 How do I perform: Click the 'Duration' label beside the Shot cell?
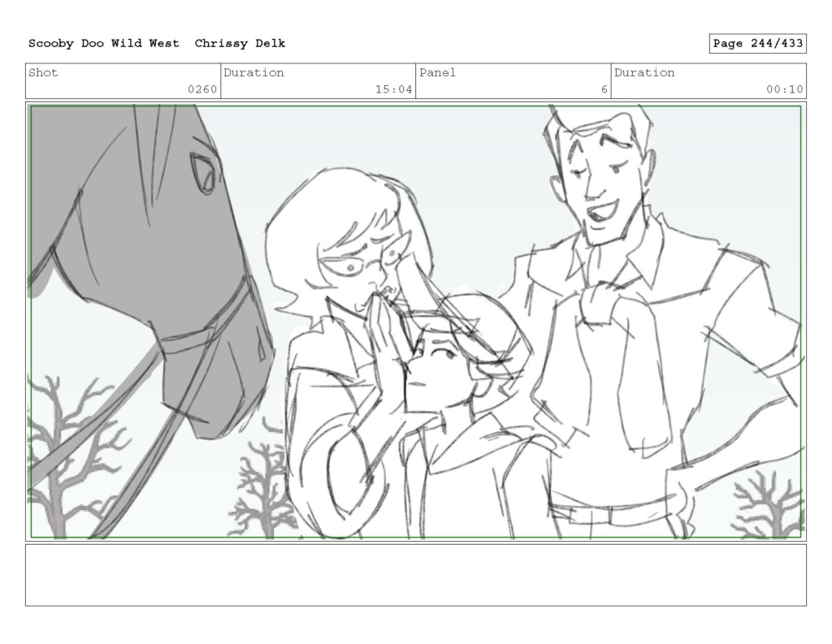pos(253,72)
